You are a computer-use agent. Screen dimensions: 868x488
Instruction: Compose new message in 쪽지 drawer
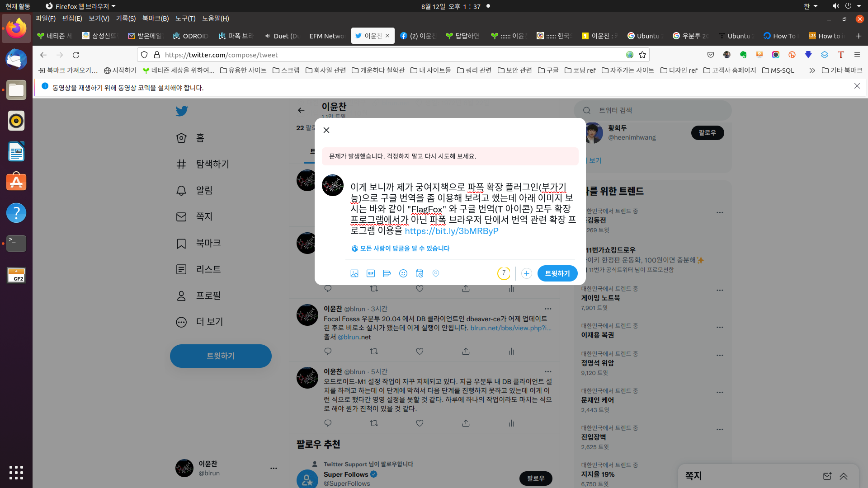point(827,476)
